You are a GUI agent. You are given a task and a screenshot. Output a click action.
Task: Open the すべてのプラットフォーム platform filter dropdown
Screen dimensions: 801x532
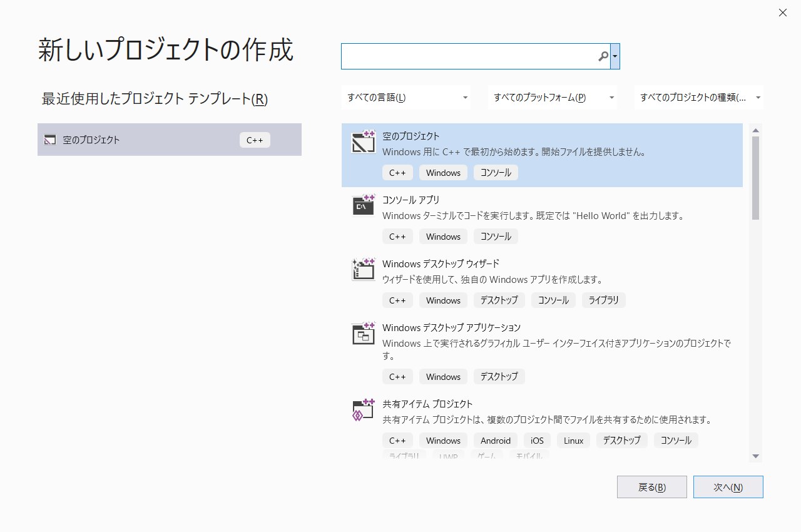[553, 98]
